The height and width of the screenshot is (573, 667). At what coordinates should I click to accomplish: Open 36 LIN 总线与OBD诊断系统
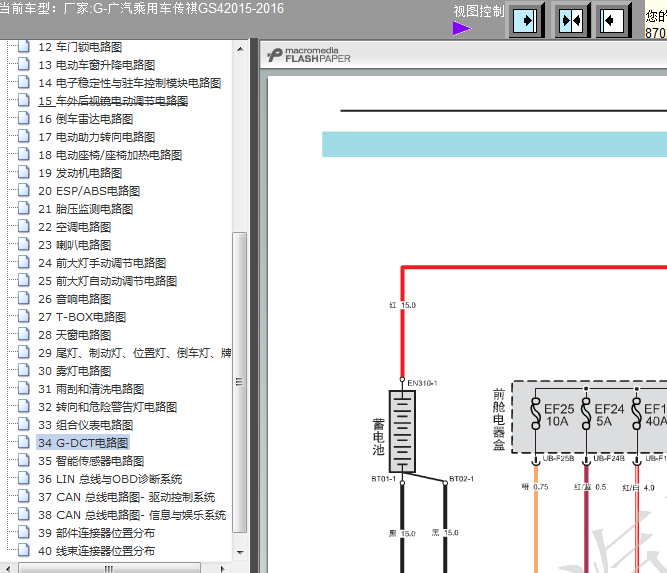pos(110,479)
